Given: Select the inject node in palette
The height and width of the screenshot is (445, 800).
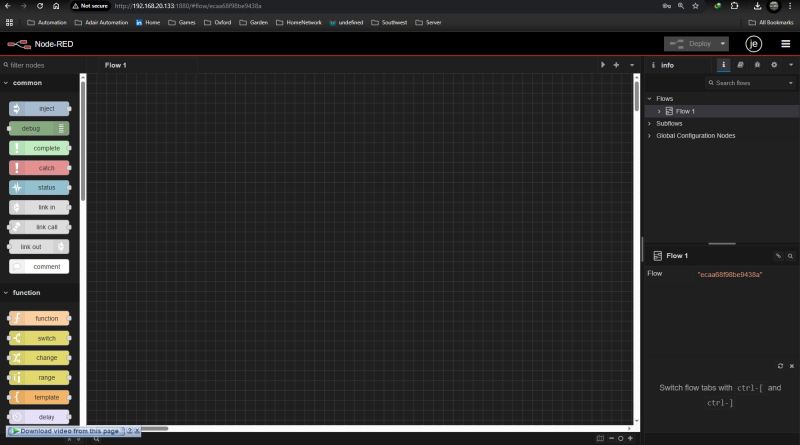Looking at the screenshot, I should (x=40, y=108).
